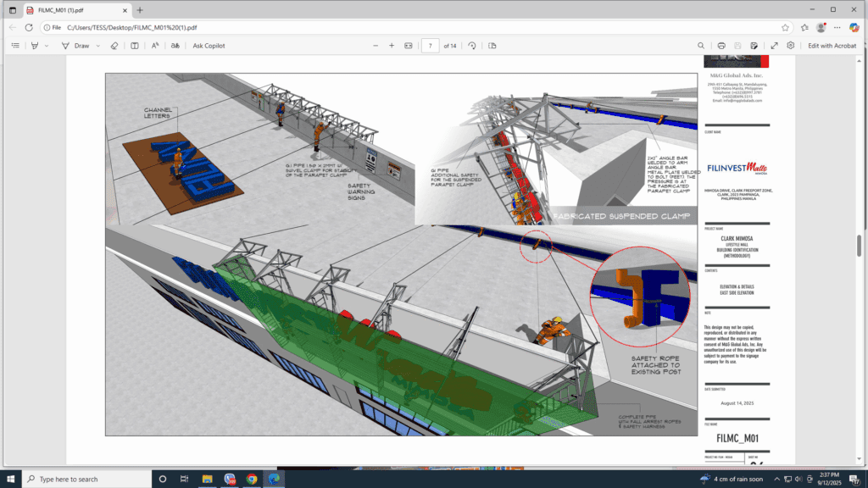The width and height of the screenshot is (868, 488).
Task: Select the Erase tool
Action: tap(114, 45)
